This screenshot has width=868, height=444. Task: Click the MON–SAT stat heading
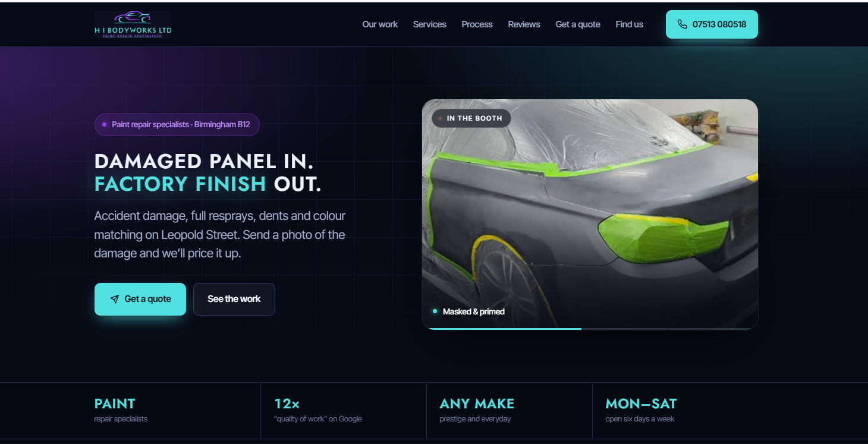(x=641, y=404)
